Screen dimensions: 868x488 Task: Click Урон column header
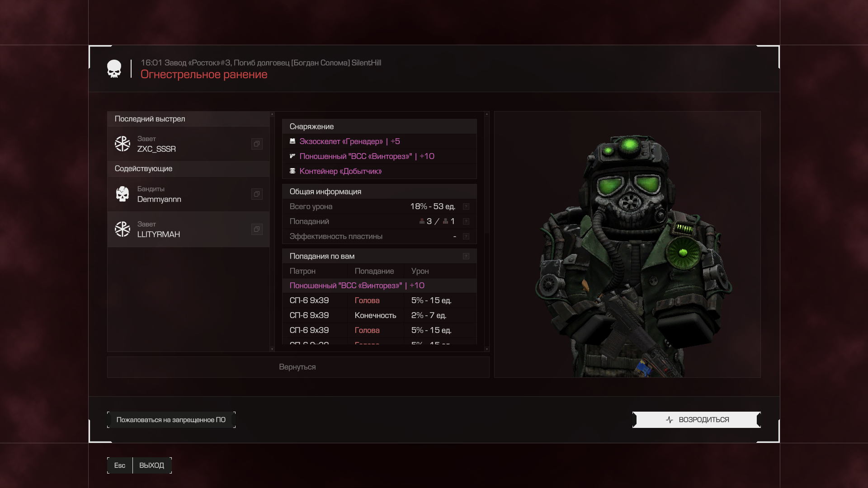click(x=420, y=271)
